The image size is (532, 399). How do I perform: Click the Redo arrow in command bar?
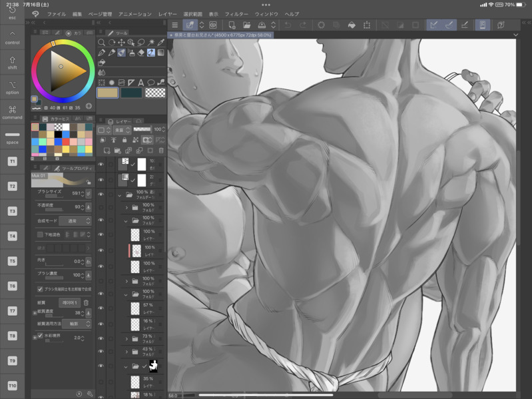click(303, 25)
